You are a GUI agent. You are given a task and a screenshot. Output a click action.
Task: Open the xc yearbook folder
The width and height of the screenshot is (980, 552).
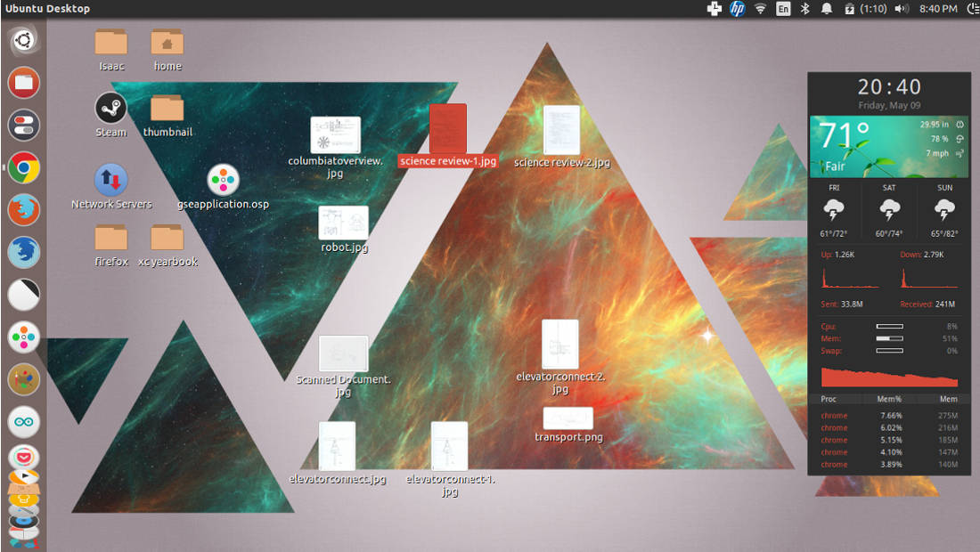click(x=167, y=238)
